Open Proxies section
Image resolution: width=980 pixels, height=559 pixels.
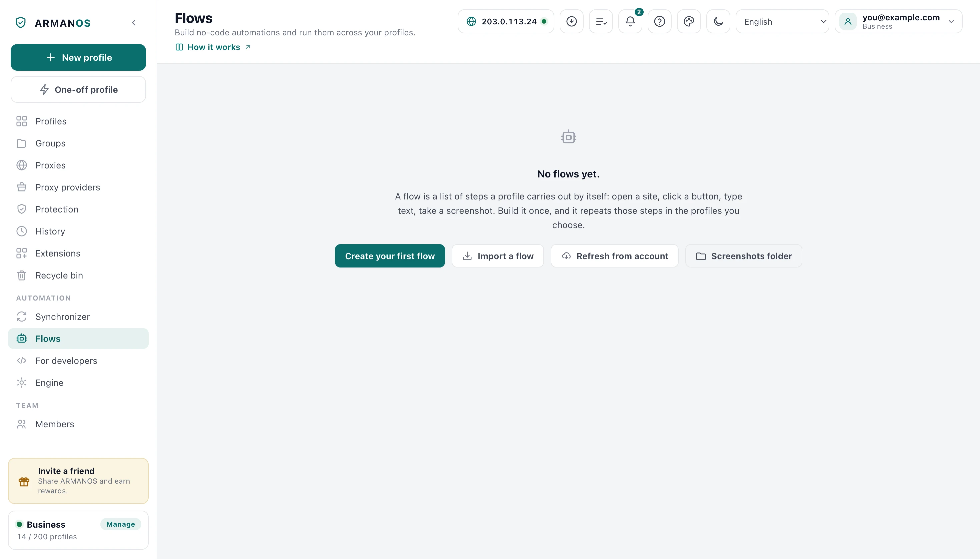point(78,165)
